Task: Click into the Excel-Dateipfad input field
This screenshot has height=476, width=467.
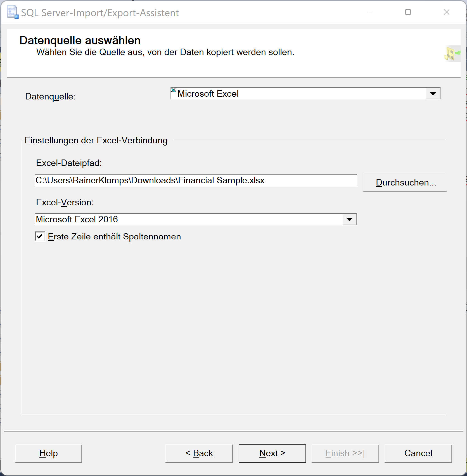Action: [196, 180]
